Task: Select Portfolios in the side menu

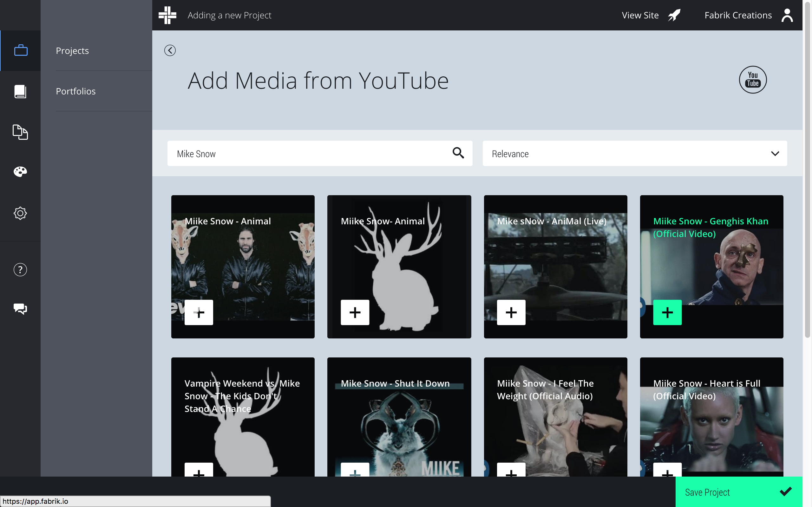Action: click(76, 91)
